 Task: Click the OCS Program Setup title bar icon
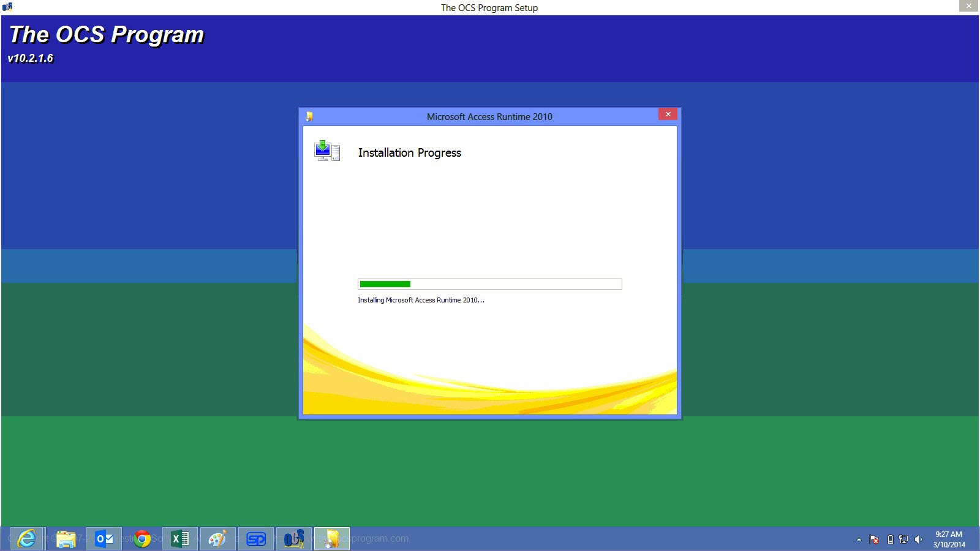pyautogui.click(x=7, y=7)
